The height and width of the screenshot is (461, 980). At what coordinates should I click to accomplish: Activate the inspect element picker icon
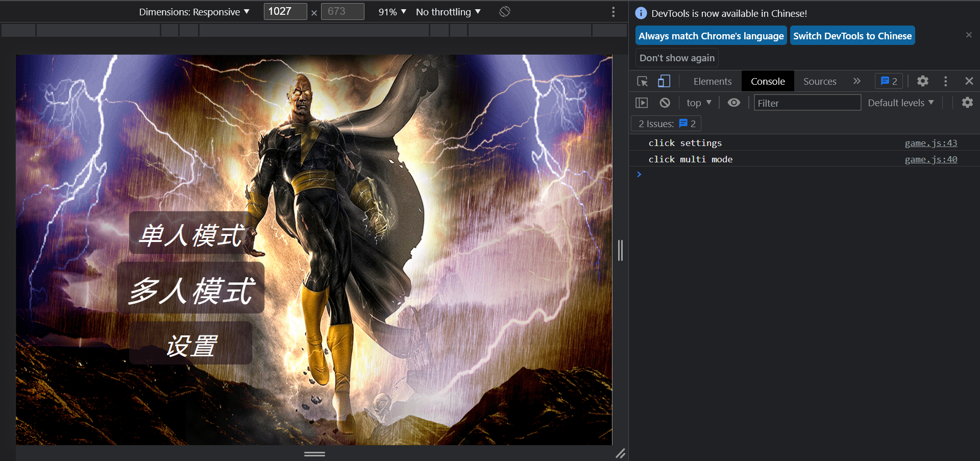tap(643, 81)
